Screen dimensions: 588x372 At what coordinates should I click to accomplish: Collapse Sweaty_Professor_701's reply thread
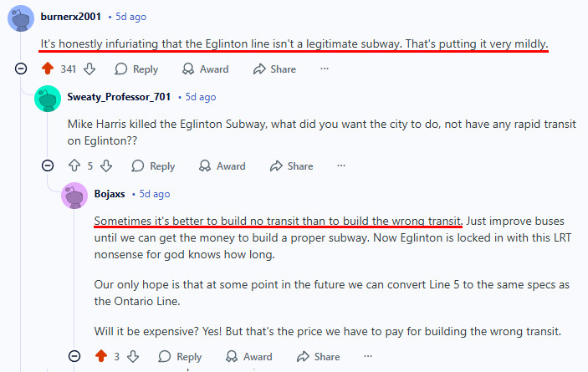48,166
